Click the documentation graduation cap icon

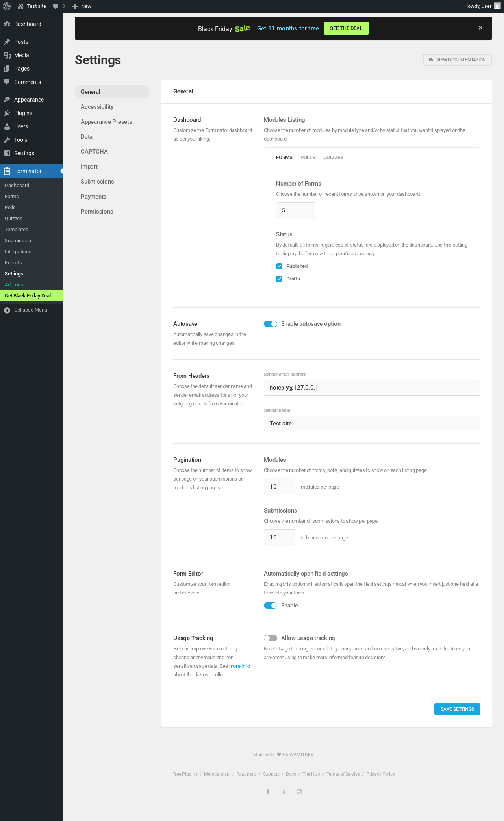coord(431,60)
